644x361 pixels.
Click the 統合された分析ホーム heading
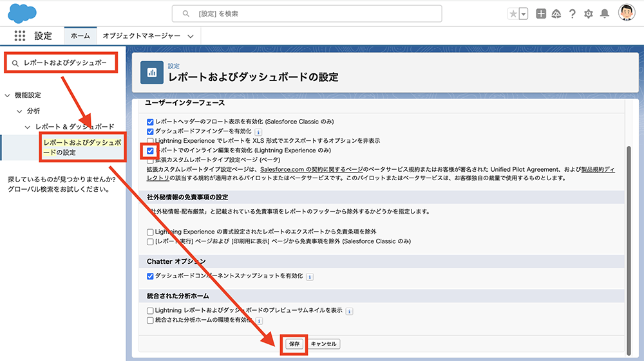pos(178,296)
